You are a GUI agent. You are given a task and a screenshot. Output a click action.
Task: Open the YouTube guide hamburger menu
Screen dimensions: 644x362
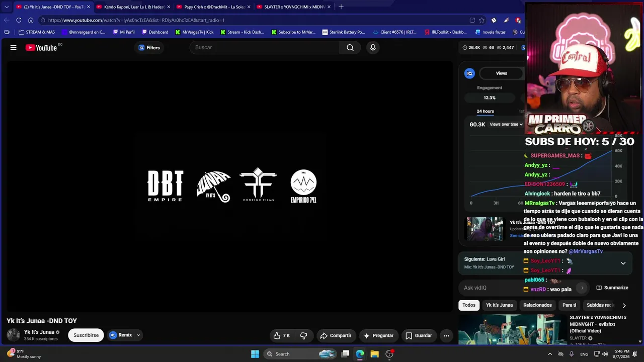coord(14,48)
